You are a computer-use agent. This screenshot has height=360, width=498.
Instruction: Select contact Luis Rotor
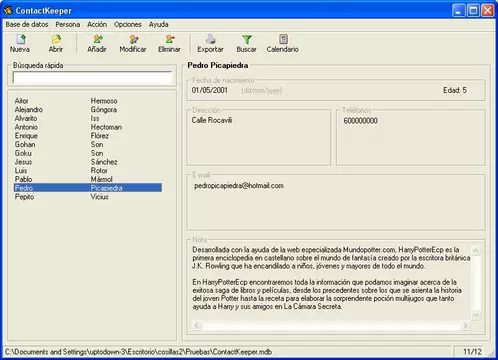(88, 170)
